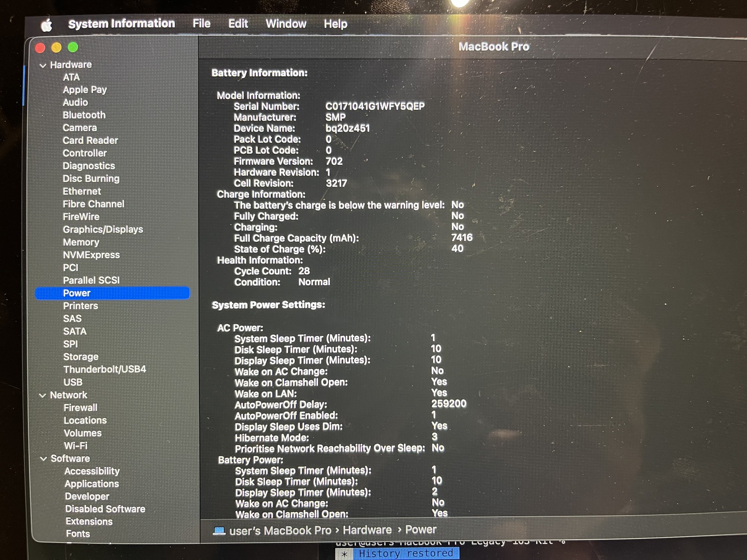Select Extensions under Software
Screen dimensions: 747x560
click(x=89, y=522)
